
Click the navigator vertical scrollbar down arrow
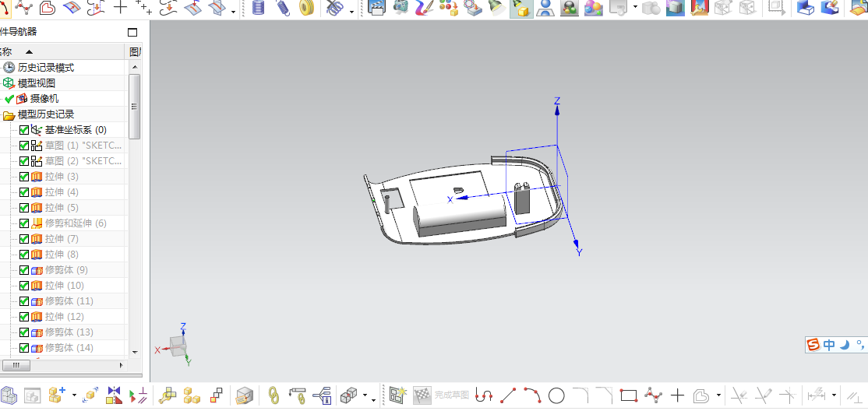[x=135, y=352]
